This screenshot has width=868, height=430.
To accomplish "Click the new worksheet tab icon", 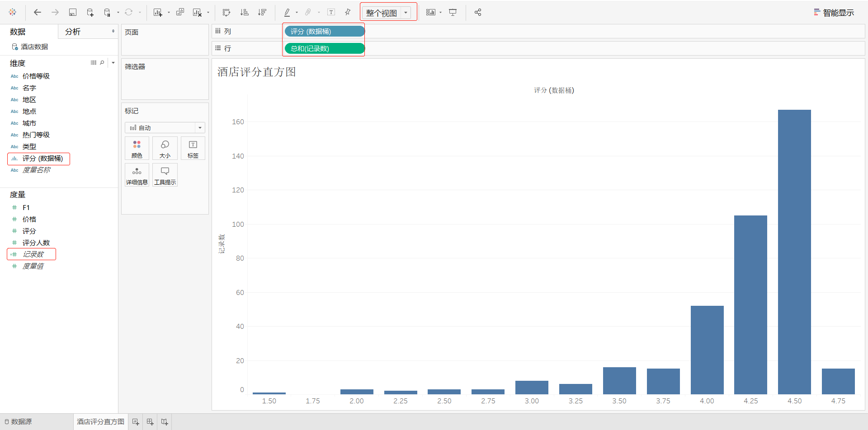I will (136, 421).
